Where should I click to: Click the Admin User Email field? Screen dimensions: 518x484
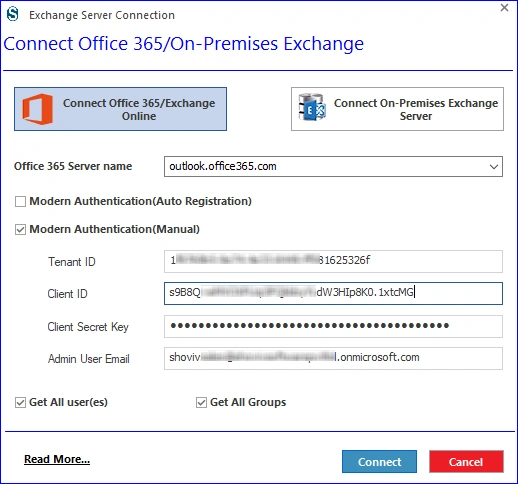[333, 358]
